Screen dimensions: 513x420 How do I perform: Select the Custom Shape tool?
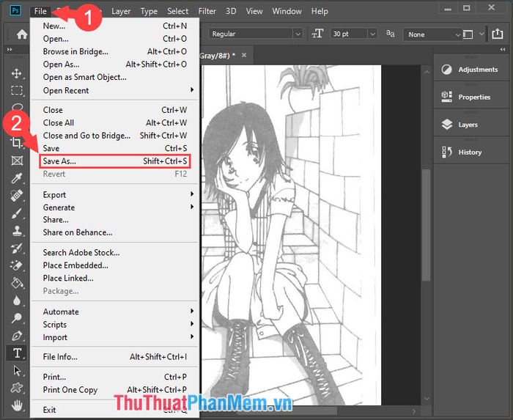tap(17, 388)
